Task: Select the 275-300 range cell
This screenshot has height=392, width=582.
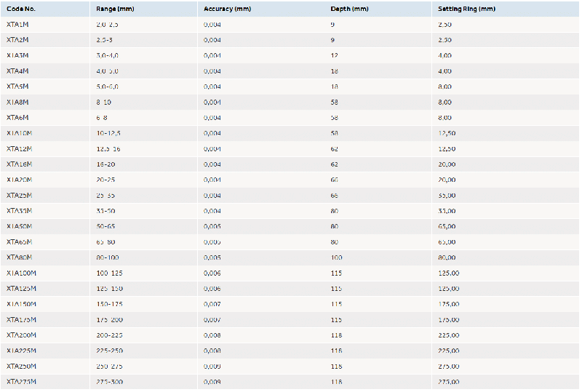Action: click(109, 382)
